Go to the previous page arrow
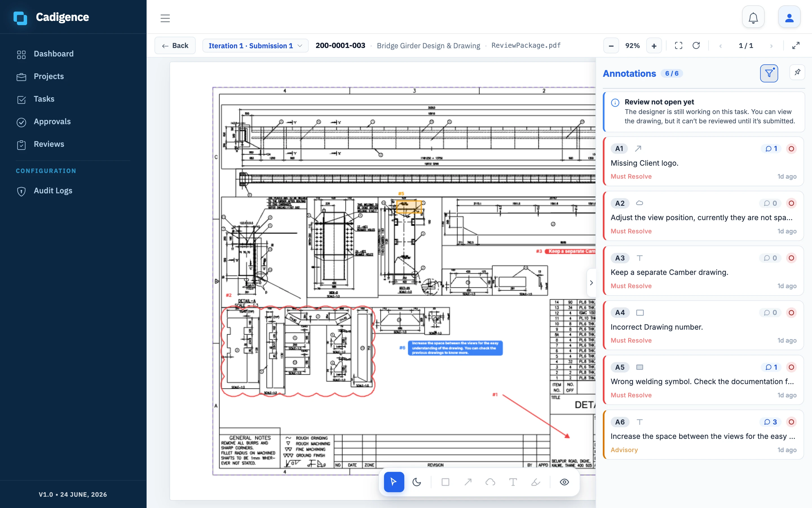812x508 pixels. [x=720, y=46]
